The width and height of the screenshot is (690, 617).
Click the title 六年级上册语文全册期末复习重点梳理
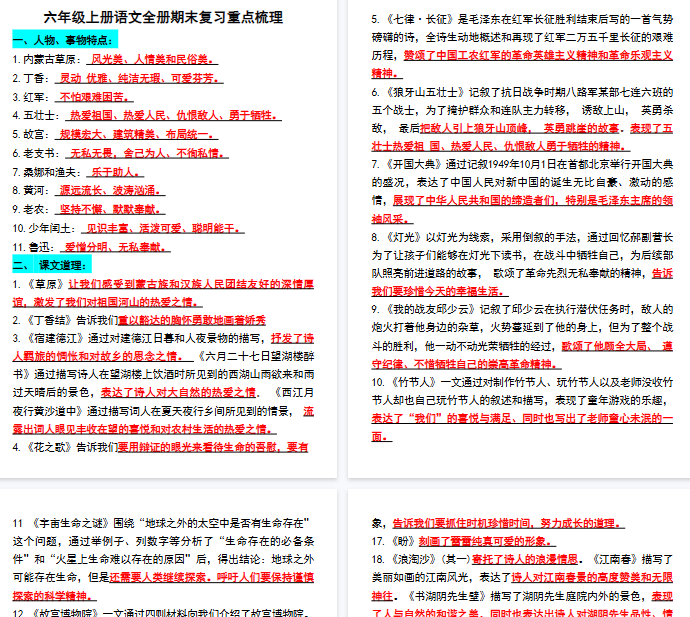pos(163,18)
